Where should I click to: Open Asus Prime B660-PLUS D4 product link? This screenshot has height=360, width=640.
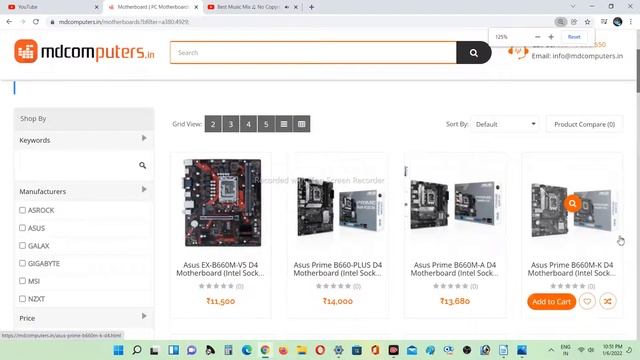(x=338, y=269)
